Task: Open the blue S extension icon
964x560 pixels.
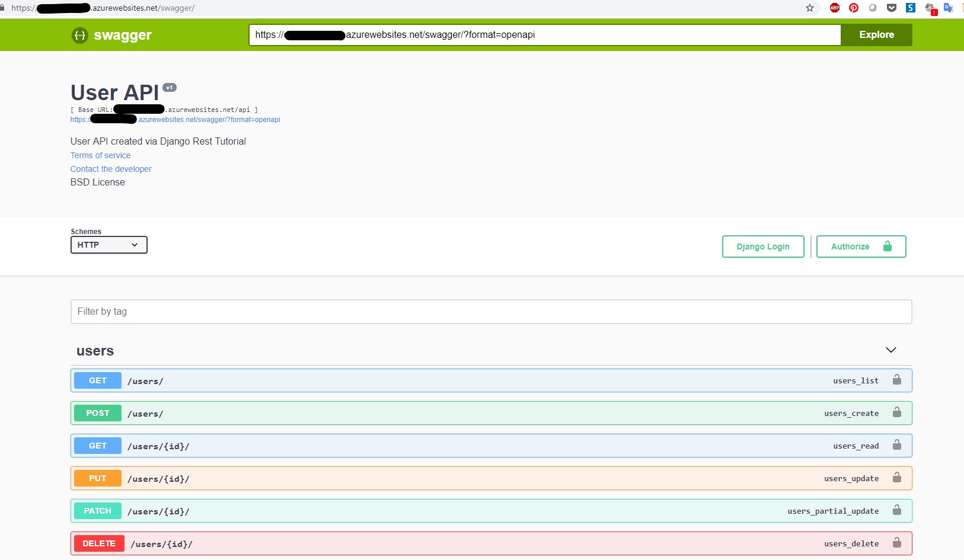Action: tap(911, 8)
